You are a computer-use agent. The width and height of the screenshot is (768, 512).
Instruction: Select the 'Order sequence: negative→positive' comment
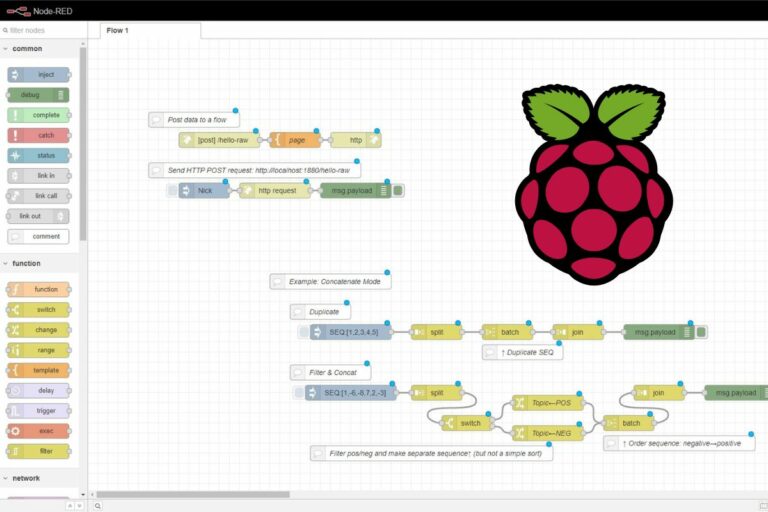[x=679, y=443]
